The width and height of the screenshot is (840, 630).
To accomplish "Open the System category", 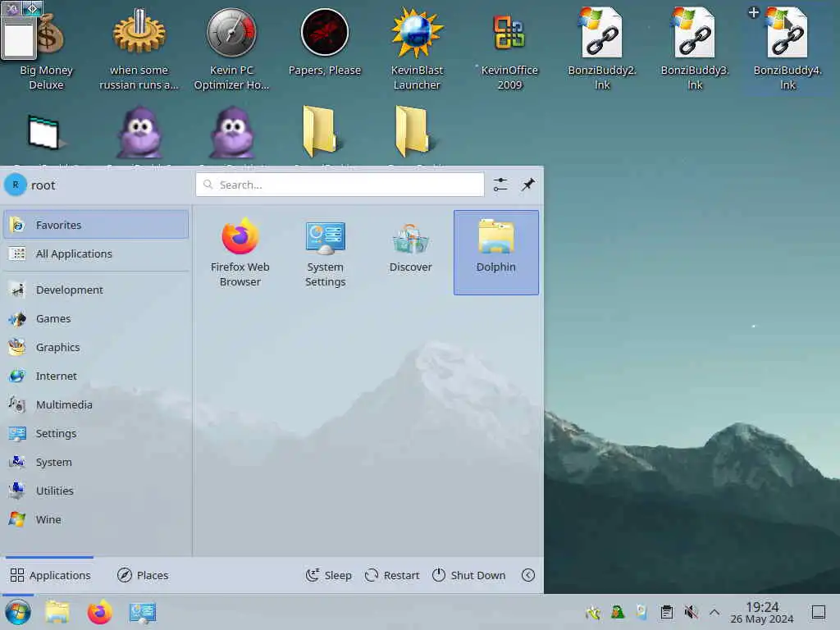I will 96,463.
